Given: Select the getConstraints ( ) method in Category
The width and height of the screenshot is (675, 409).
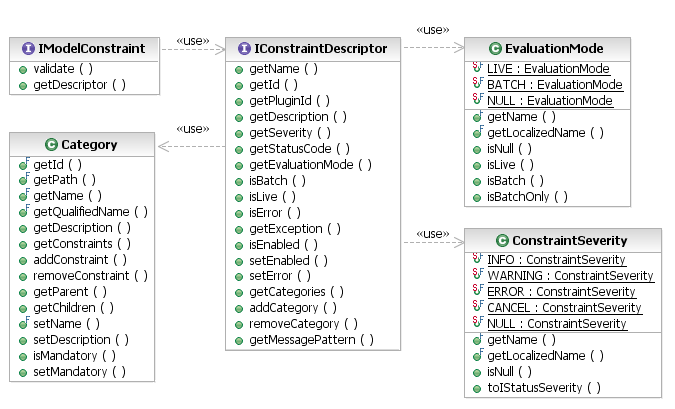Looking at the screenshot, I should (x=82, y=244).
